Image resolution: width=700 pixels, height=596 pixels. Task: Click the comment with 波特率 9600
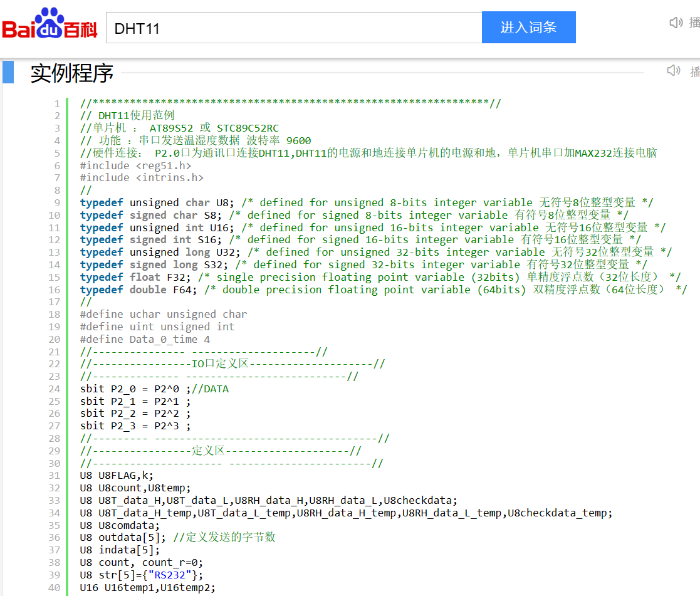click(x=196, y=140)
